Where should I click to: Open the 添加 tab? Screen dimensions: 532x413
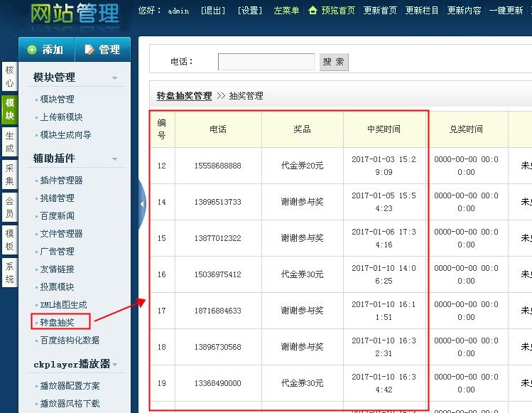(46, 50)
